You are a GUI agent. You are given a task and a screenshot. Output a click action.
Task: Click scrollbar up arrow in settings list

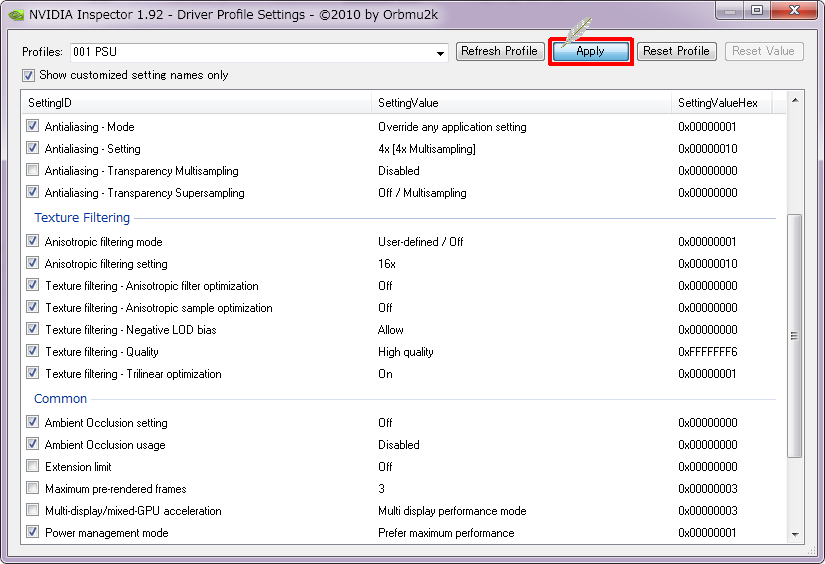pyautogui.click(x=795, y=100)
